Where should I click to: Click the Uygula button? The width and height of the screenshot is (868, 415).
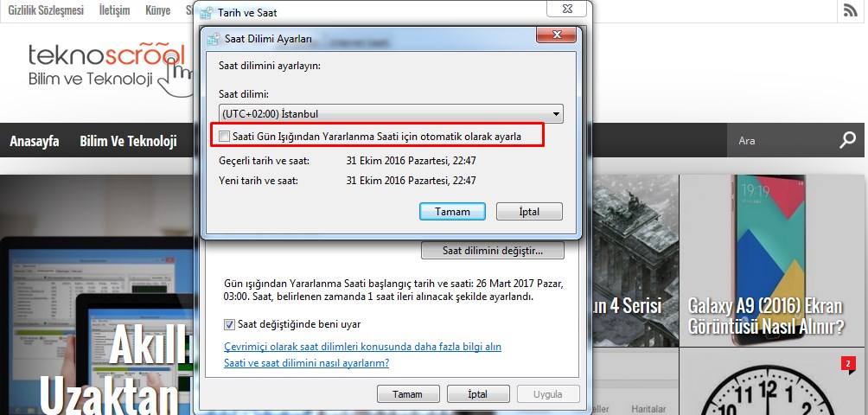tap(548, 394)
